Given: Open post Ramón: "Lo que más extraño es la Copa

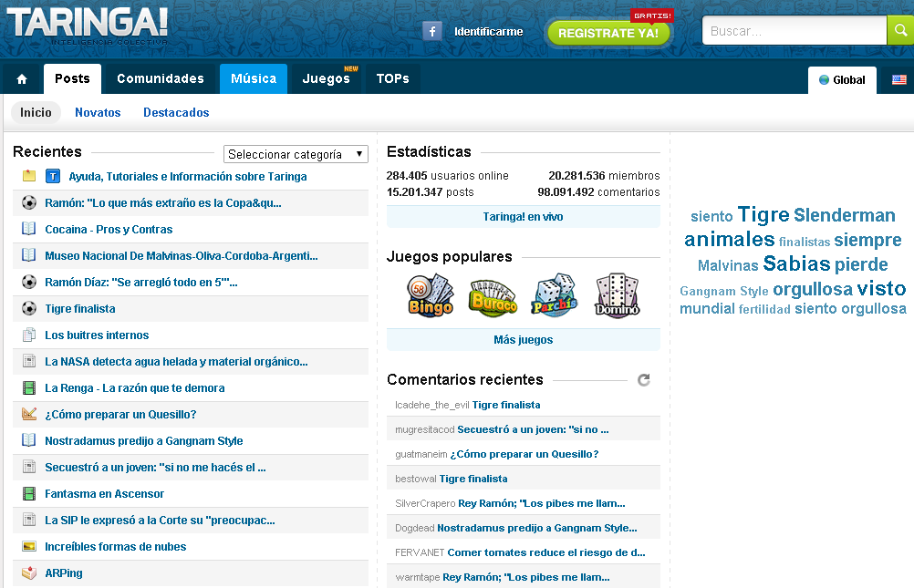Looking at the screenshot, I should 163,202.
